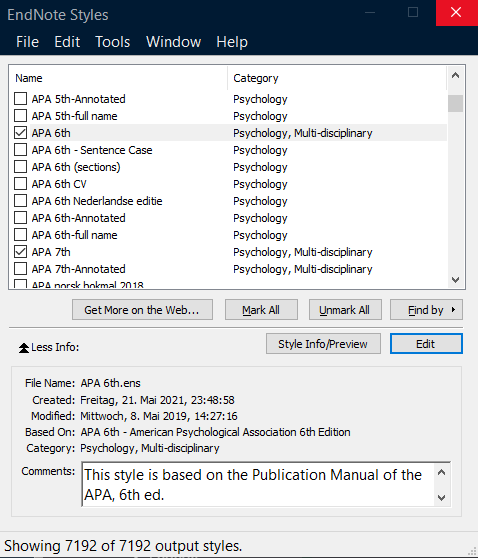Viewport: 478px width, 558px height.
Task: Select APA 6th Nederlandse editie name
Action: point(97,201)
